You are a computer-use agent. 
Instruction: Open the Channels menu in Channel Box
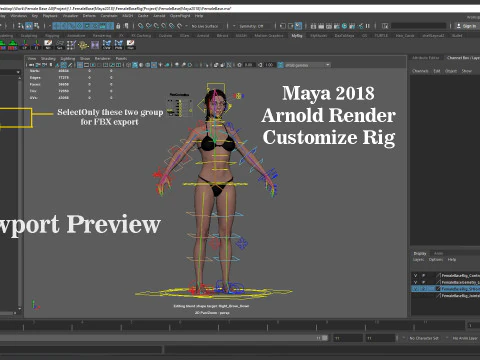tap(420, 71)
